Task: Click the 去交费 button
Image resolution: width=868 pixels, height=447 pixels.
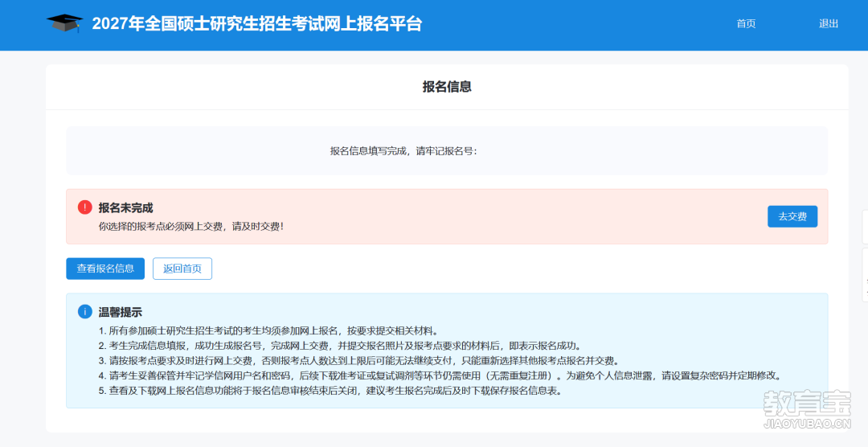Action: coord(792,216)
